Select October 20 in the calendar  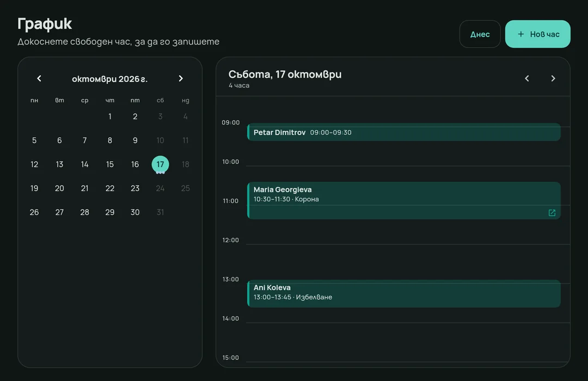[x=59, y=188]
